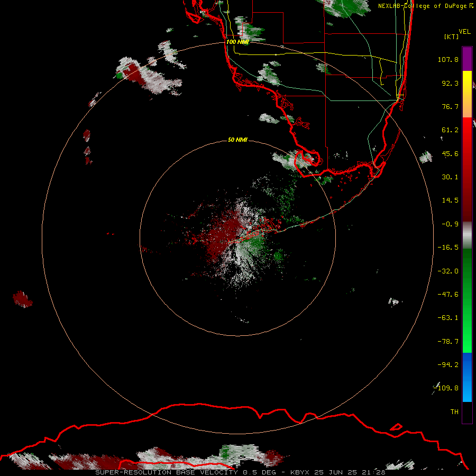Click the Super-Resolution Base Velocity caption text
This screenshot has width=476, height=476.
(167, 472)
